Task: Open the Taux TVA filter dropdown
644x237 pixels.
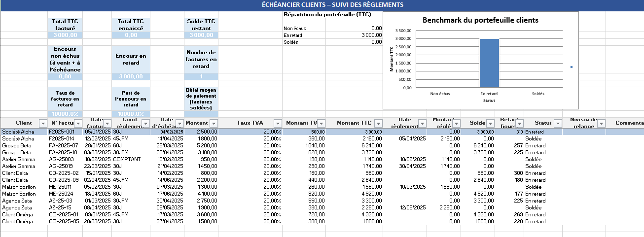Action: pyautogui.click(x=277, y=123)
